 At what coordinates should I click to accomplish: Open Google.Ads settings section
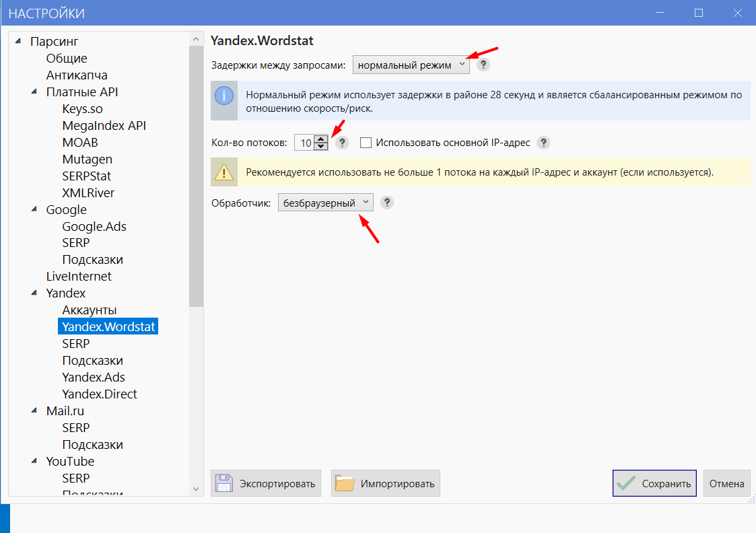coord(94,227)
